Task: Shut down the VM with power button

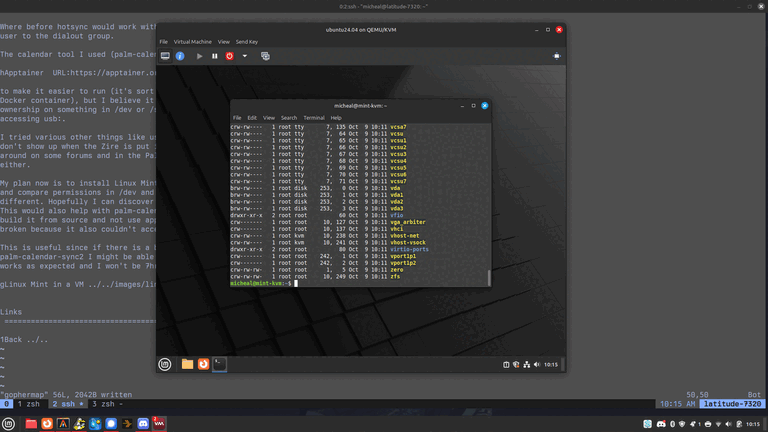Action: 229,56
